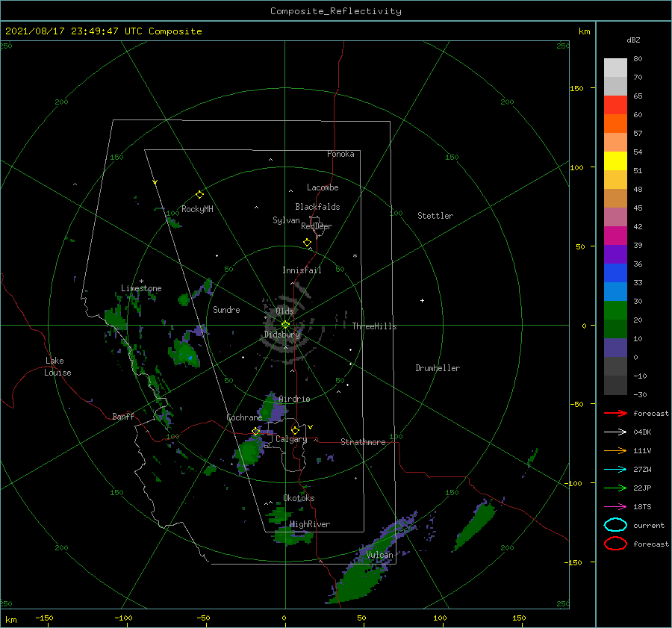Click the red forecast arrow legend icon

pos(615,413)
